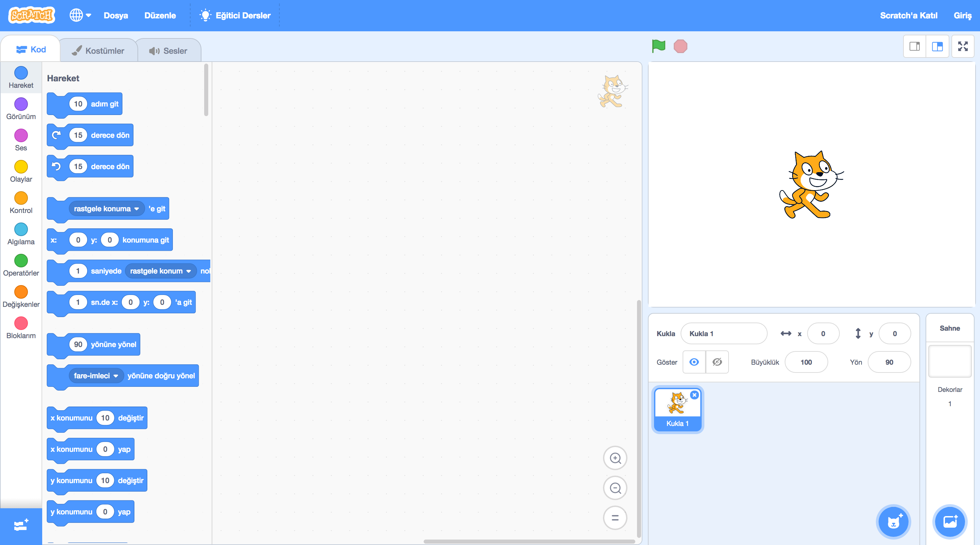Select the Bloklarım category
This screenshot has width=980, height=545.
pyautogui.click(x=21, y=328)
